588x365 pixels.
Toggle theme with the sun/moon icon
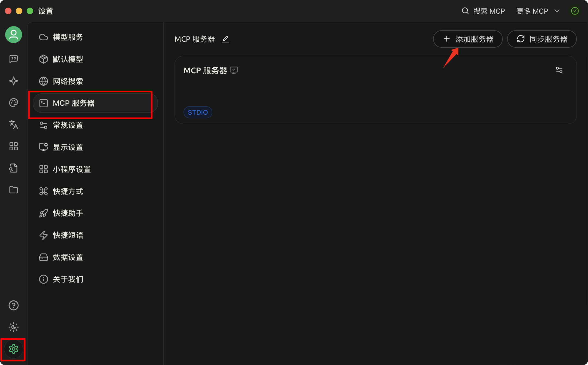(x=13, y=327)
